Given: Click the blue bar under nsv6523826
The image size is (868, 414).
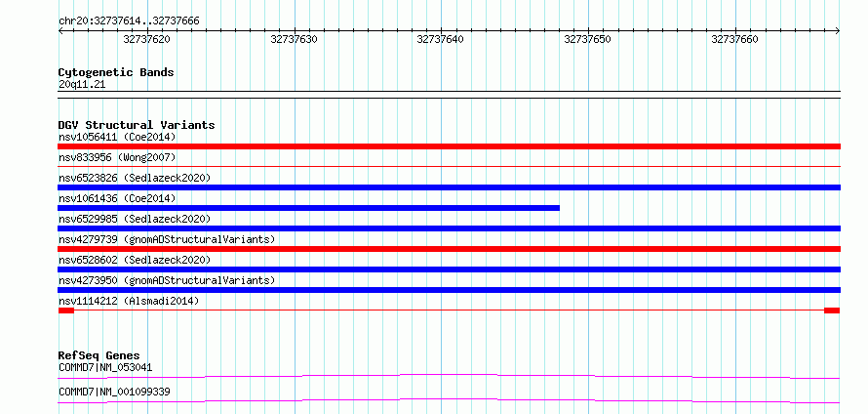Looking at the screenshot, I should [x=449, y=187].
